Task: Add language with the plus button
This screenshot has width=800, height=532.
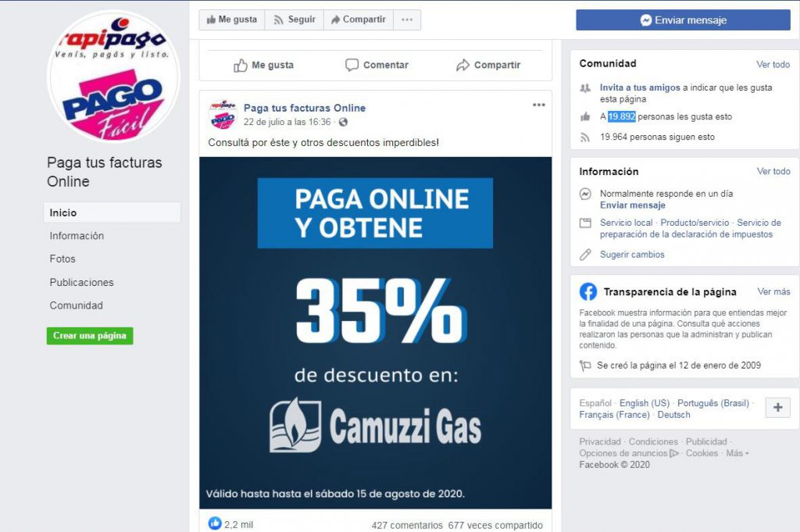Action: 777,408
